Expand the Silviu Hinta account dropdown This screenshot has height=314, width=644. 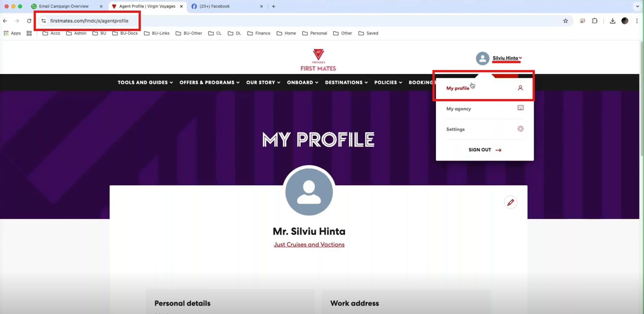(x=507, y=58)
